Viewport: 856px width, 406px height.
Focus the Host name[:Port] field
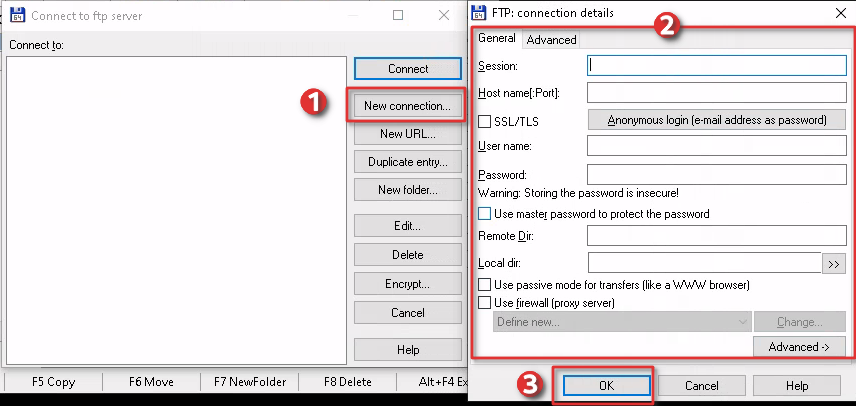[717, 93]
